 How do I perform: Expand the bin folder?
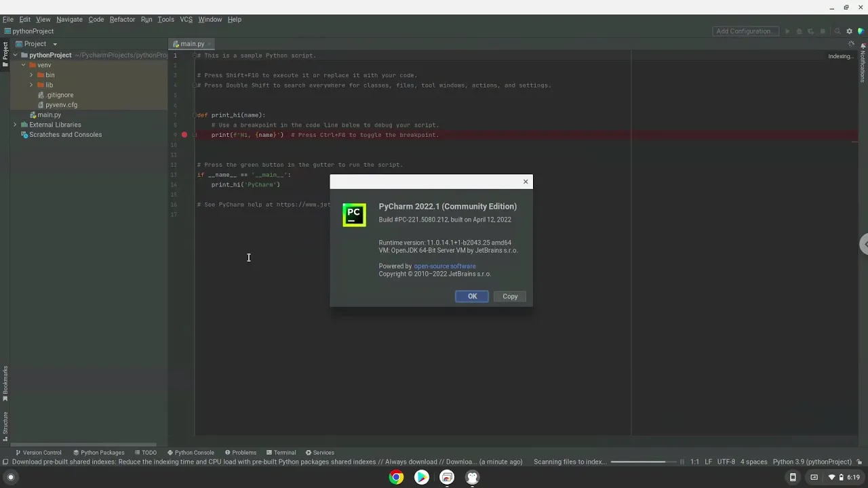(31, 75)
